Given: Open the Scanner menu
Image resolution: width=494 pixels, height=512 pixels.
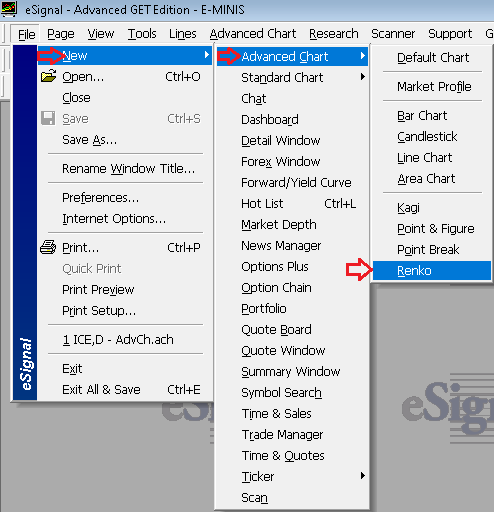Looking at the screenshot, I should (x=393, y=34).
